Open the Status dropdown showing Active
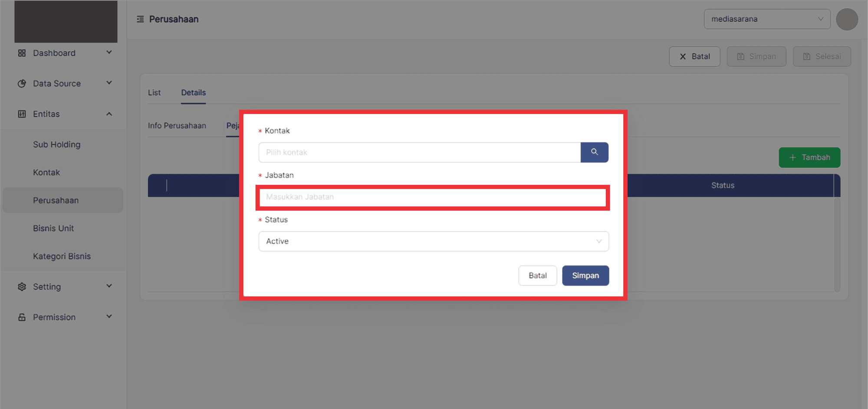Screen dimensions: 868x409 coord(434,241)
